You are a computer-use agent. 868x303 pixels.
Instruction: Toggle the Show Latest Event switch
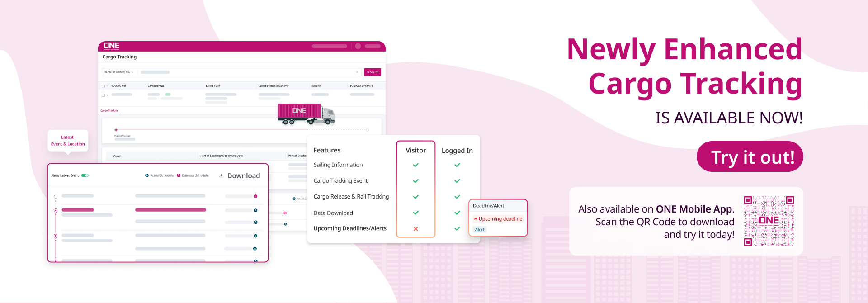[x=85, y=175]
